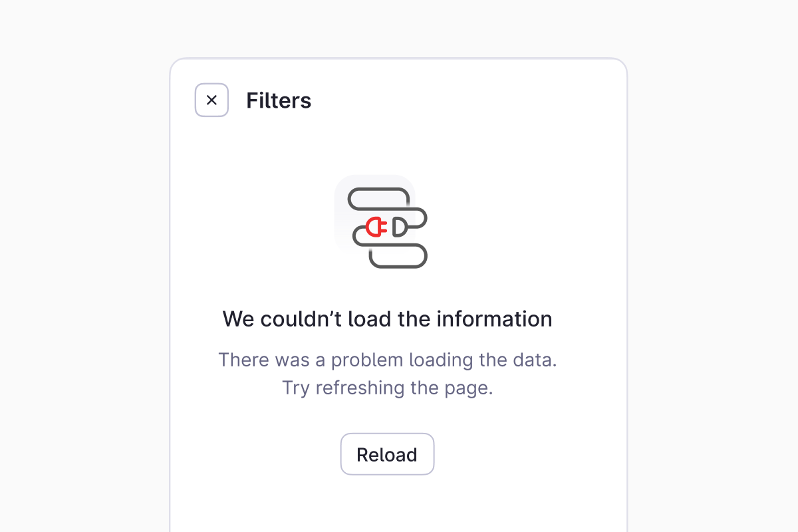Viewport: 798px width, 532px height.
Task: Click the red plug connector in the illustration
Action: (376, 226)
